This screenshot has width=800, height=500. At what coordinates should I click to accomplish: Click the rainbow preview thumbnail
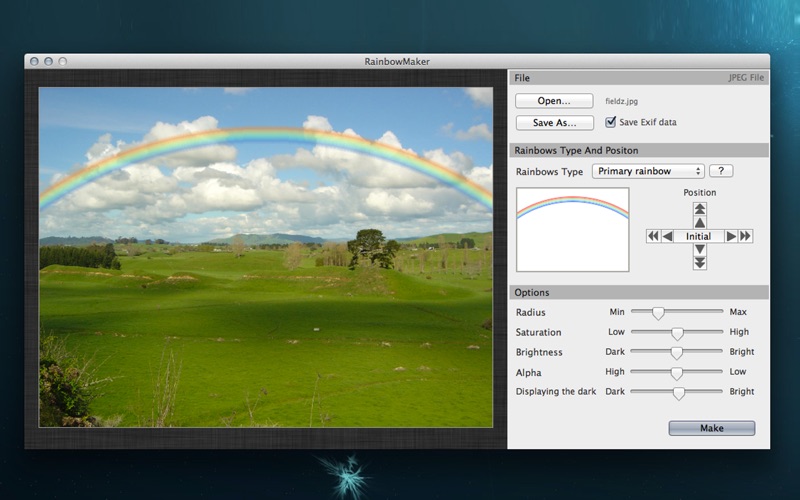(572, 230)
